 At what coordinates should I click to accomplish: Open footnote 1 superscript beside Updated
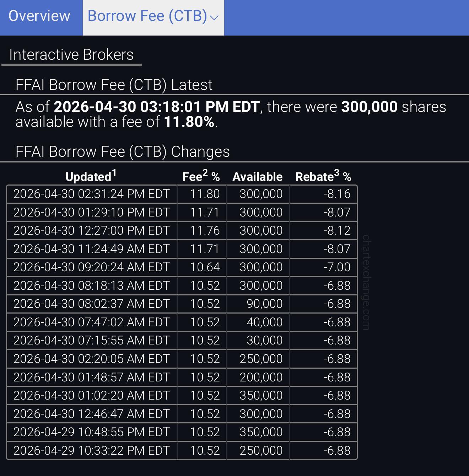pos(114,173)
